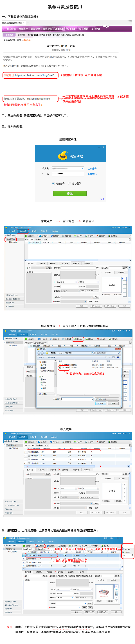Check the 4.80 price row in 导入成功 window
The image size is (135, 644).
29,459
